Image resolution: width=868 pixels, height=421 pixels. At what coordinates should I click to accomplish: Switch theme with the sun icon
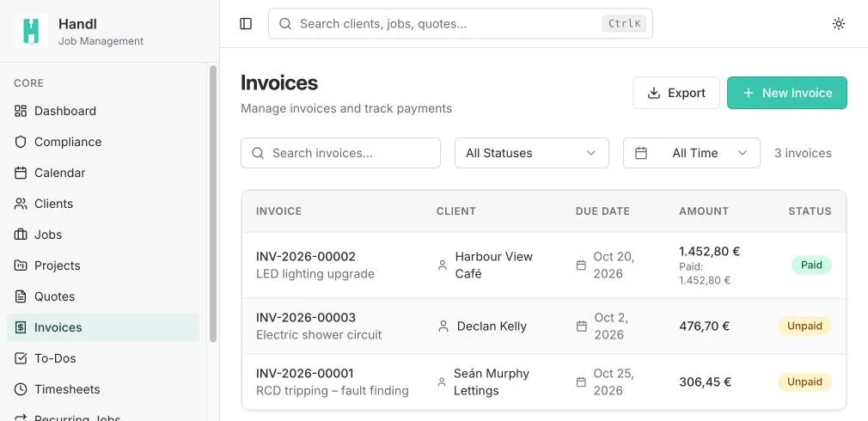[x=839, y=24]
